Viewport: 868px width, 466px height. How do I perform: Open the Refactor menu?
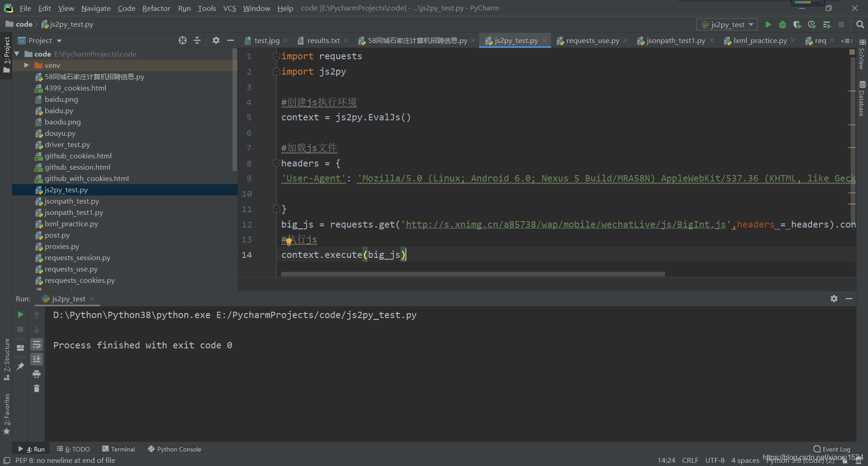point(156,8)
